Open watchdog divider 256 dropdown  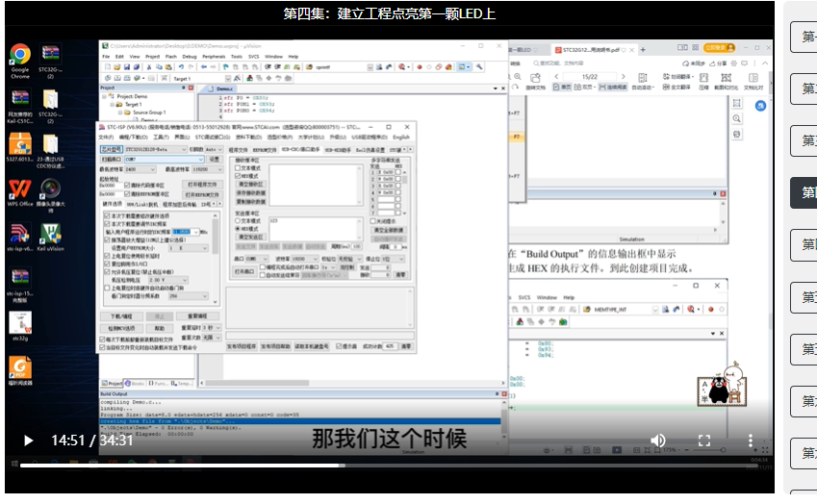click(x=188, y=295)
